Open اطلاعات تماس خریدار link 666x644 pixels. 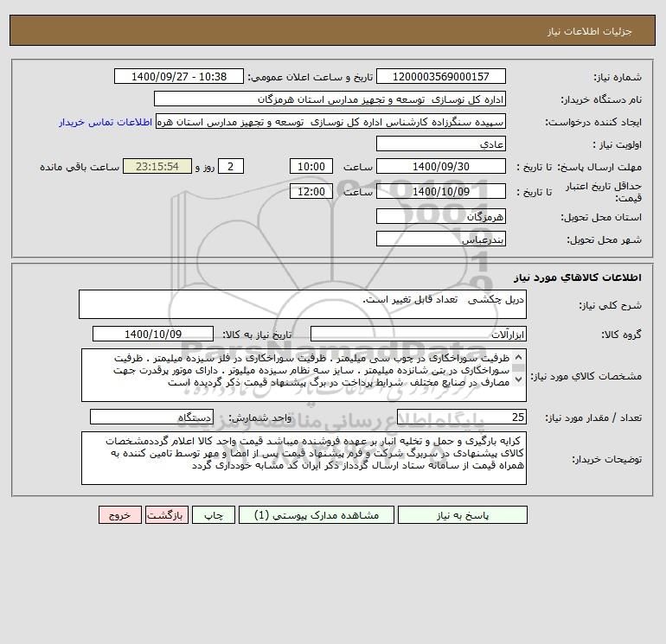click(106, 122)
